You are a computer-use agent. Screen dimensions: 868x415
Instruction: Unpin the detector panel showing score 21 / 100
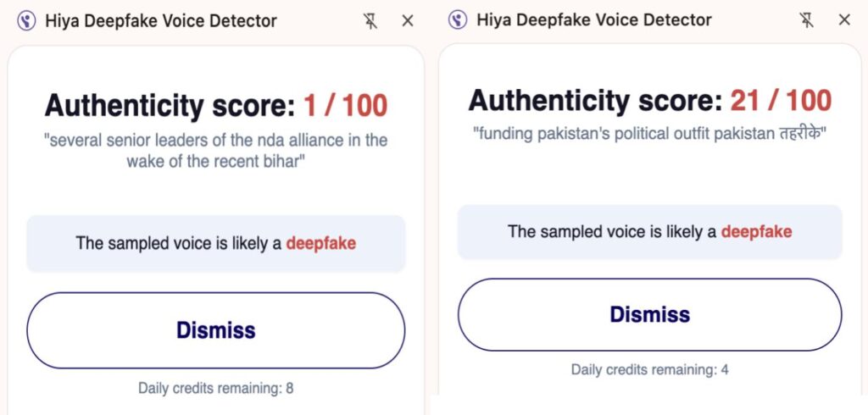[x=806, y=19]
